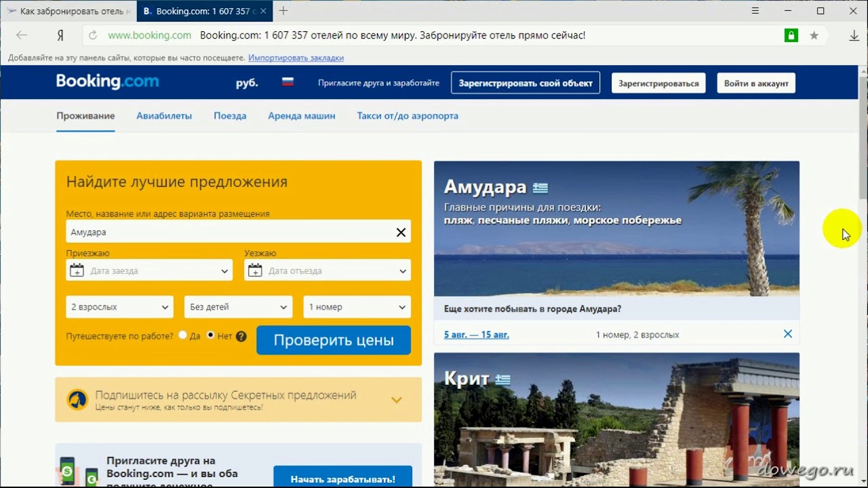The height and width of the screenshot is (488, 868).
Task: Open the Russian flag language selector
Action: (288, 83)
